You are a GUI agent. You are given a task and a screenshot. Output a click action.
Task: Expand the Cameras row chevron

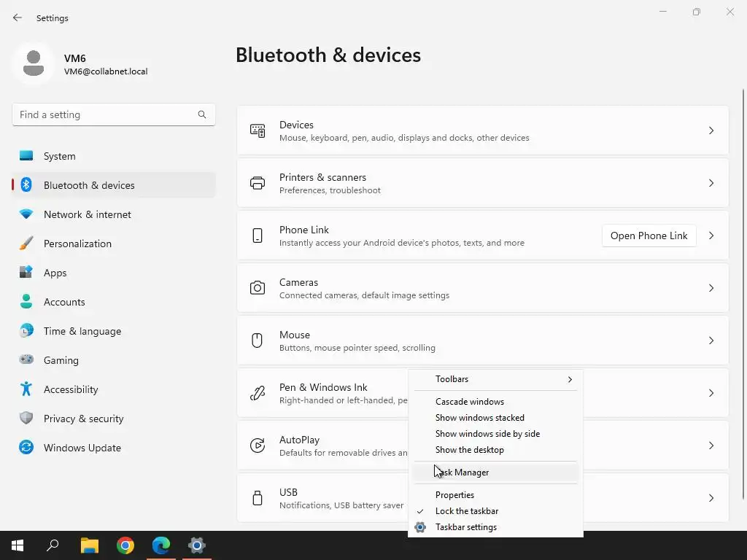(711, 288)
